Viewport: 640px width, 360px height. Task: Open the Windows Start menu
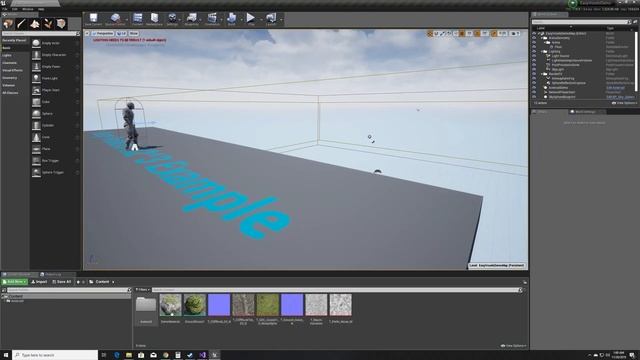pyautogui.click(x=6, y=355)
